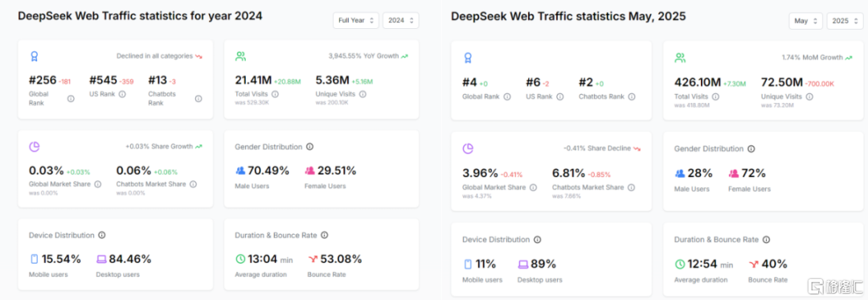This screenshot has width=868, height=300.
Task: Click info icon next to 426.10M Total Visits
Action: click(x=715, y=97)
